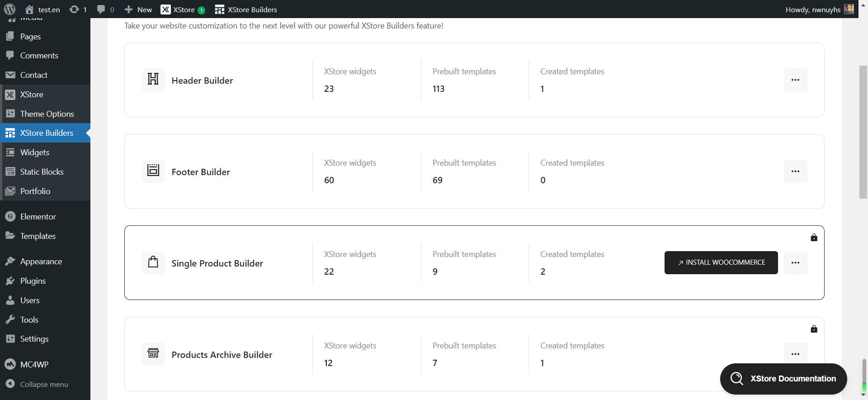Click Header Builder prebuilt templates count 113
Viewport: 868px width, 400px height.
(439, 89)
